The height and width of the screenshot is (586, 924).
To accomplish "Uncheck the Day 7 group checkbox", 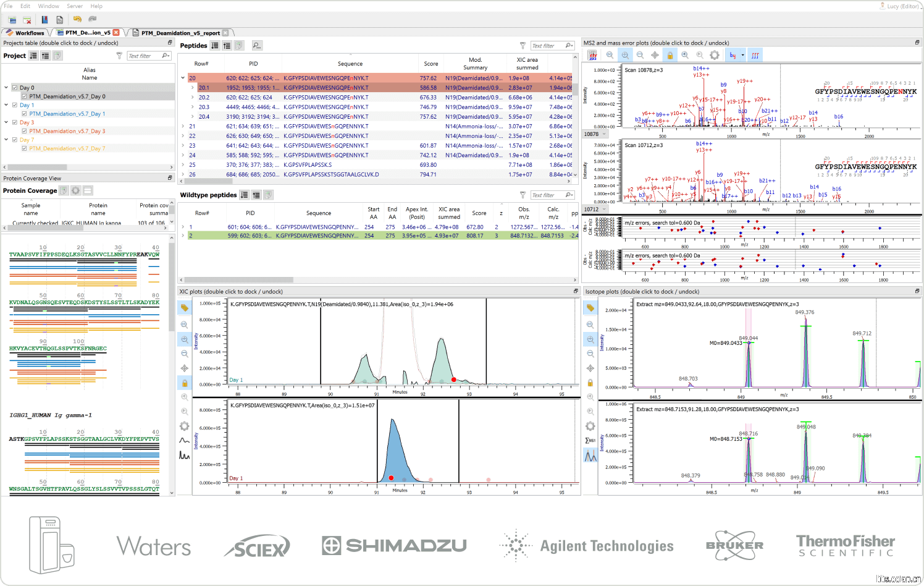I will click(15, 140).
